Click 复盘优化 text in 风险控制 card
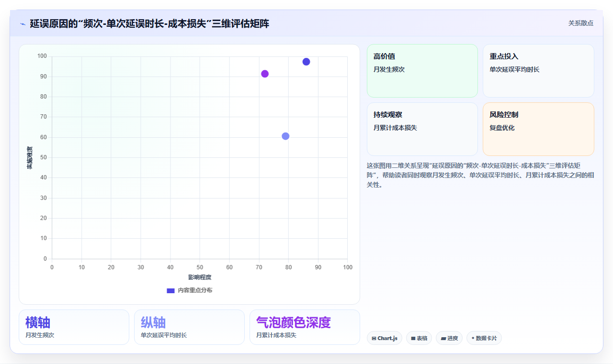The width and height of the screenshot is (613, 364). pyautogui.click(x=502, y=128)
